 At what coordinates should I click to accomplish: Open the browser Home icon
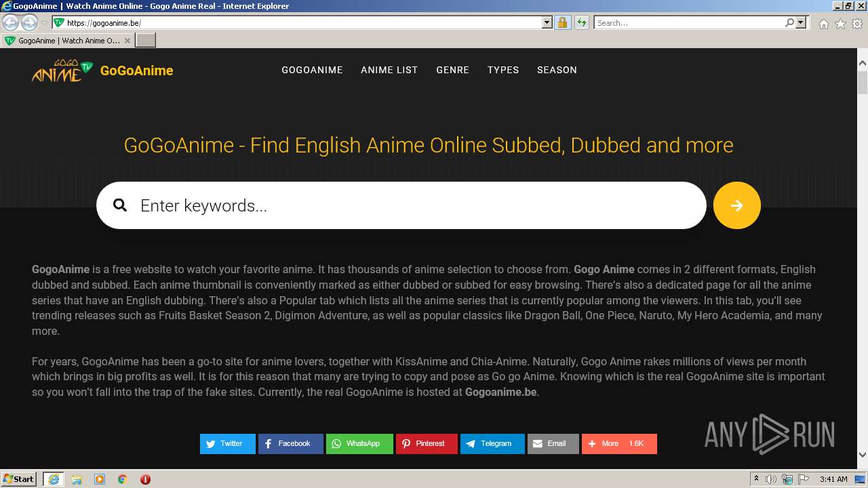(x=823, y=24)
